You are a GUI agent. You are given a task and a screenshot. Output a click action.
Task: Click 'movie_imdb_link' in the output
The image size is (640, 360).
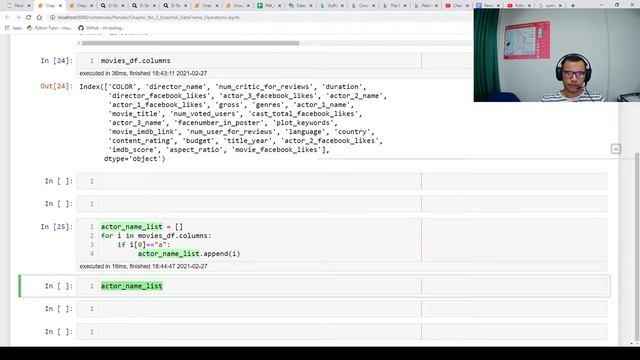click(143, 131)
